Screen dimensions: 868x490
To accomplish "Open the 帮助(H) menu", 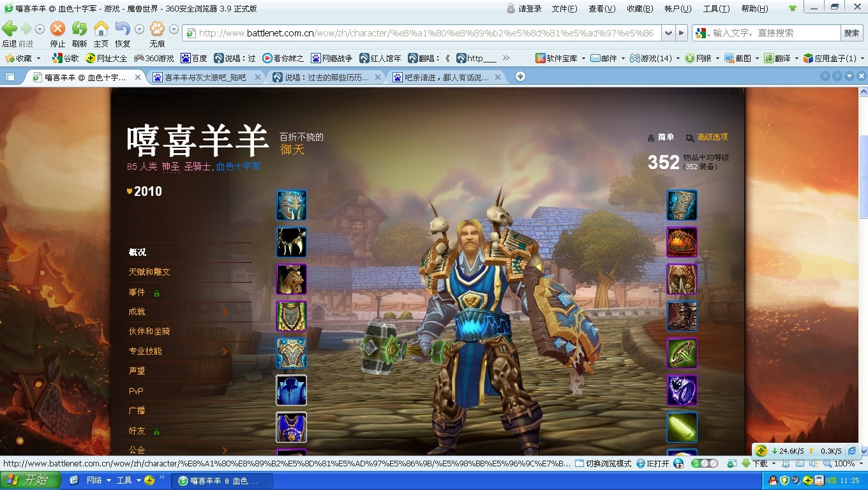I will tap(754, 8).
